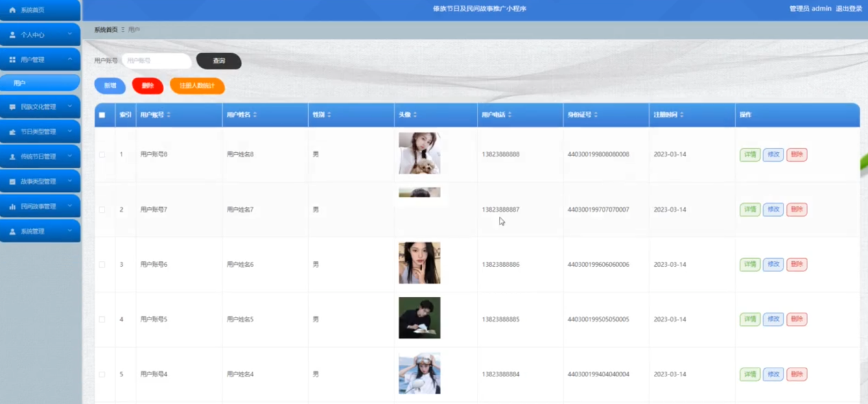Click the icon beside 节日类型管理
Viewport: 868px width, 404px height.
[12, 132]
